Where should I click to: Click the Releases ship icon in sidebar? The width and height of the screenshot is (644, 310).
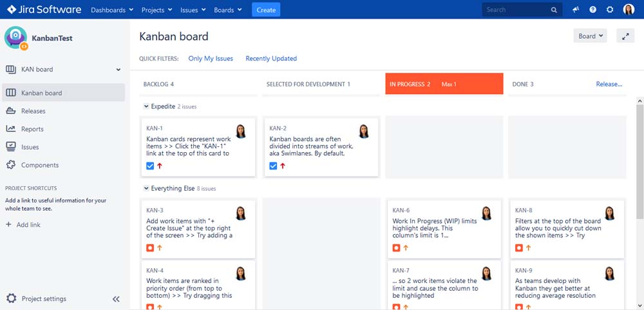[x=11, y=111]
